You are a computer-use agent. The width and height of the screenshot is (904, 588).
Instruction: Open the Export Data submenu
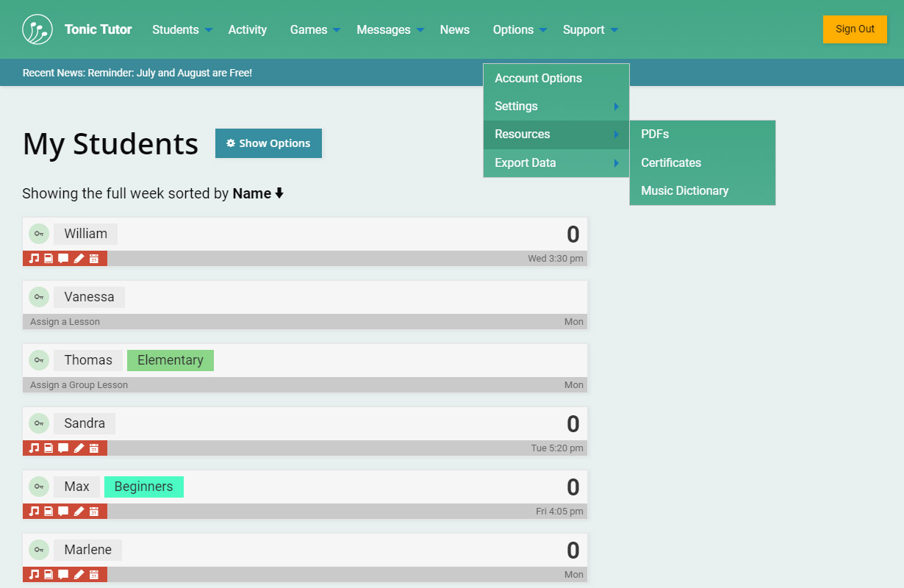click(556, 163)
